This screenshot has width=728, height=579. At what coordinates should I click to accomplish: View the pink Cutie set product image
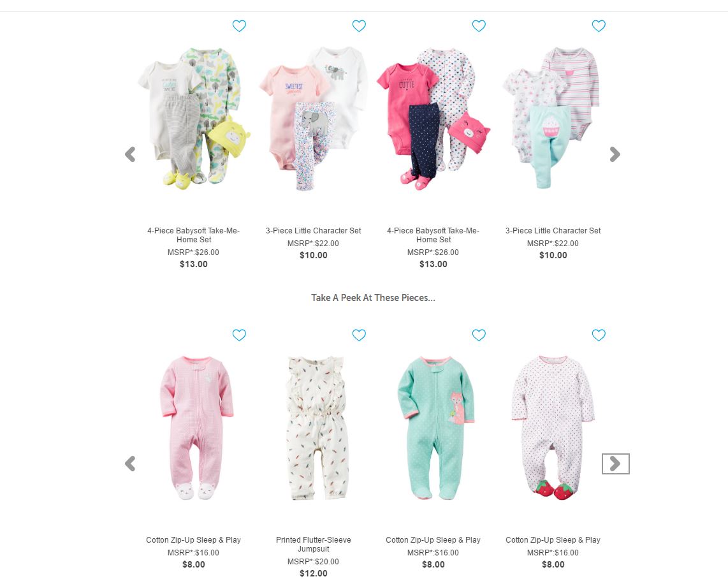coord(433,119)
